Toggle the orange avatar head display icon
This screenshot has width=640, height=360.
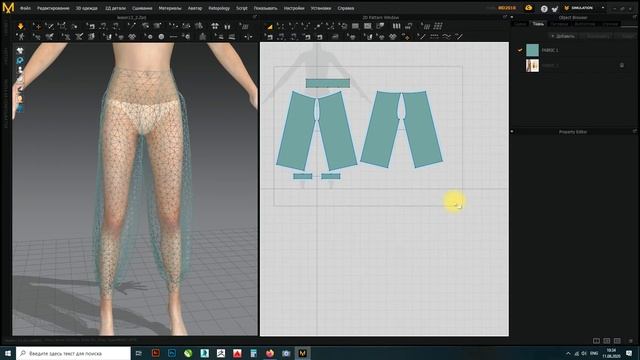20,99
